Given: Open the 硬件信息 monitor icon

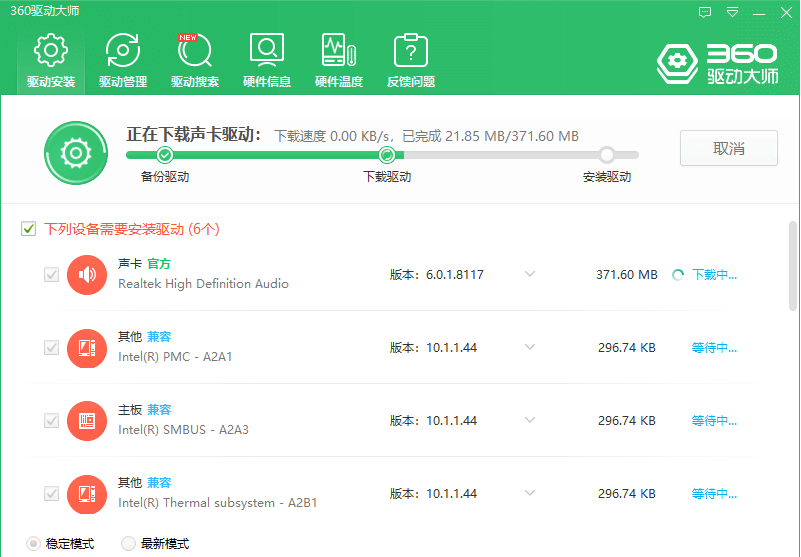Looking at the screenshot, I should pos(267,50).
